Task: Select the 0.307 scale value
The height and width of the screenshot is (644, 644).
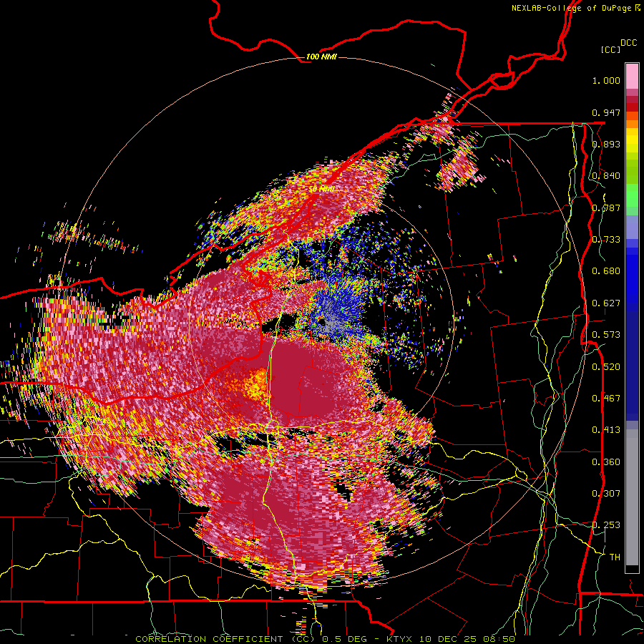Action: click(x=606, y=494)
